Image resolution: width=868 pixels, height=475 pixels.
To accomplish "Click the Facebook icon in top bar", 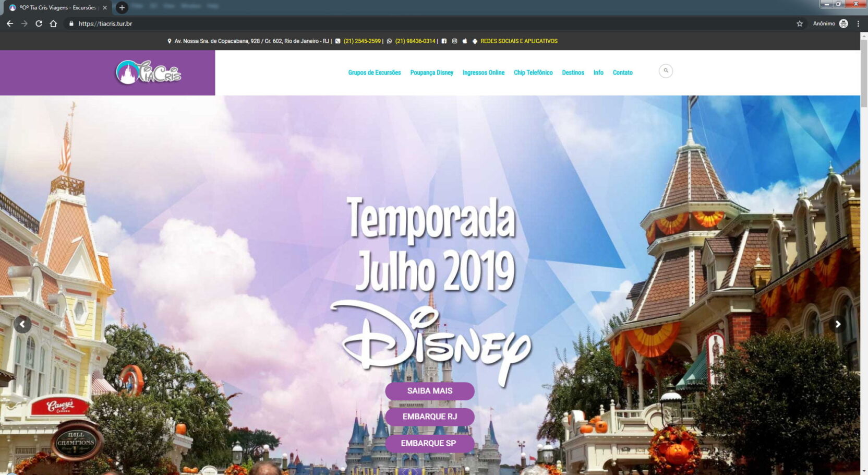I will [444, 41].
